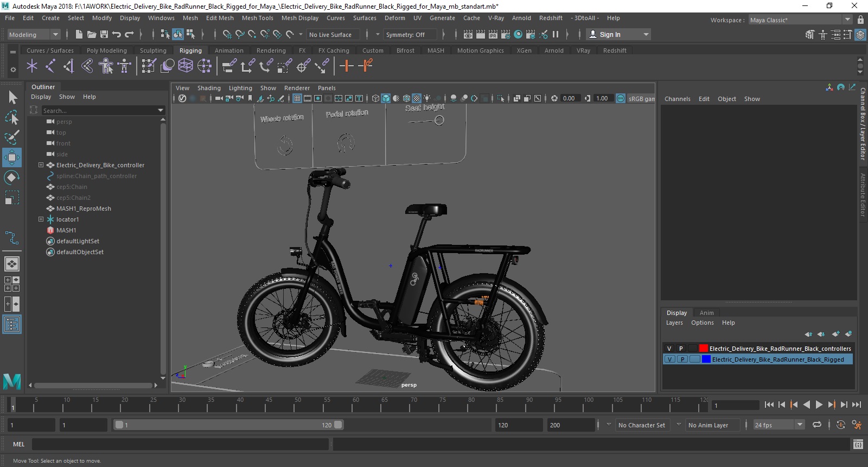Click blue color swatch of Black_Rigged layer
Viewport: 868px width, 467px height.
(x=706, y=359)
